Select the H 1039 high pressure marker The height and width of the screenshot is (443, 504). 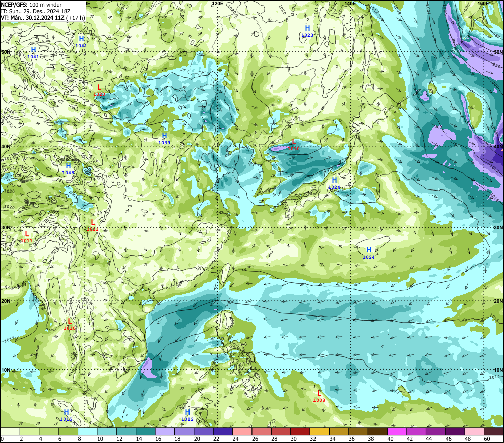[164, 138]
